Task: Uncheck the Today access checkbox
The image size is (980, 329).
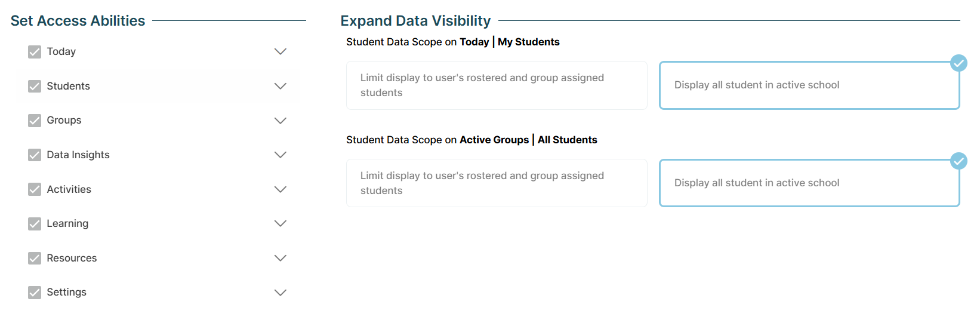Action: [x=35, y=52]
